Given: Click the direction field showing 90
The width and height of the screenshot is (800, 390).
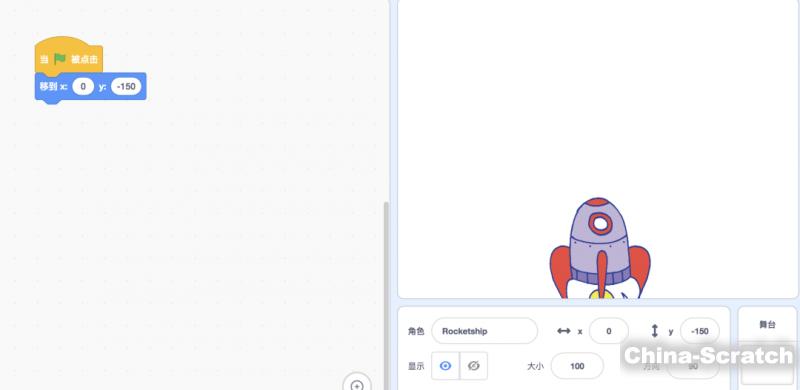Looking at the screenshot, I should click(693, 366).
